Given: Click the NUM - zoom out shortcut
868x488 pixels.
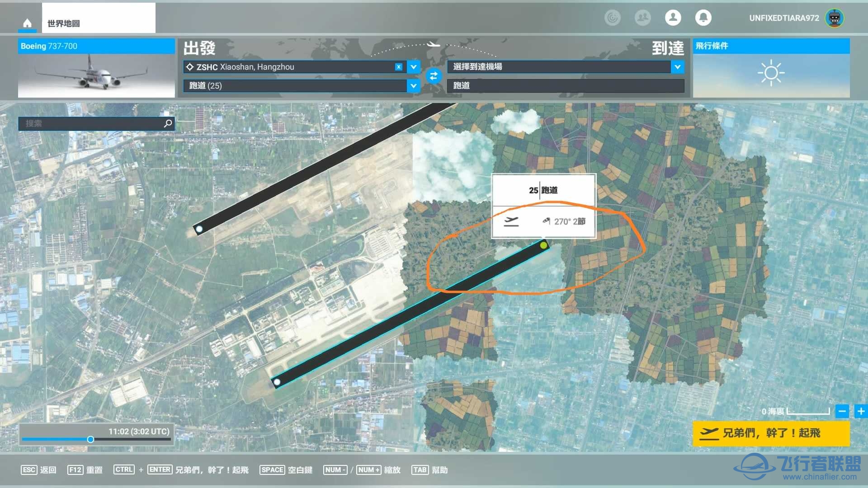Looking at the screenshot, I should click(335, 470).
